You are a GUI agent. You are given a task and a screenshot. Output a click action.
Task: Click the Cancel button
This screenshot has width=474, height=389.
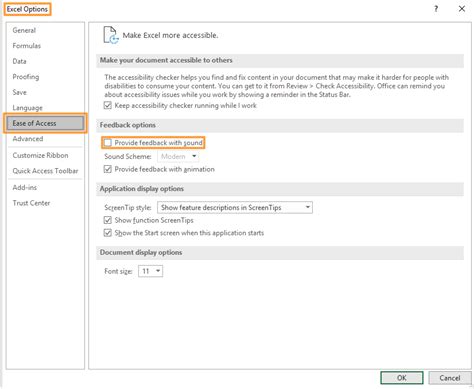[449, 378]
